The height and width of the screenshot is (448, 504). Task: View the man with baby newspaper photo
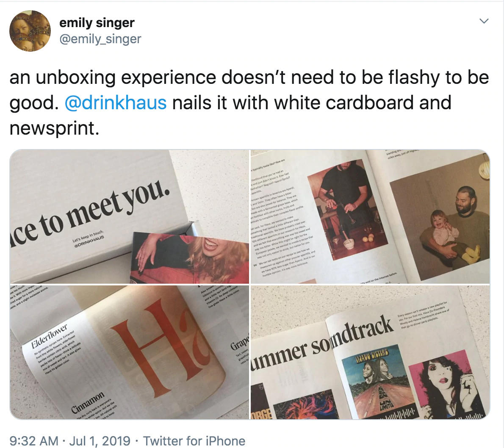370,217
